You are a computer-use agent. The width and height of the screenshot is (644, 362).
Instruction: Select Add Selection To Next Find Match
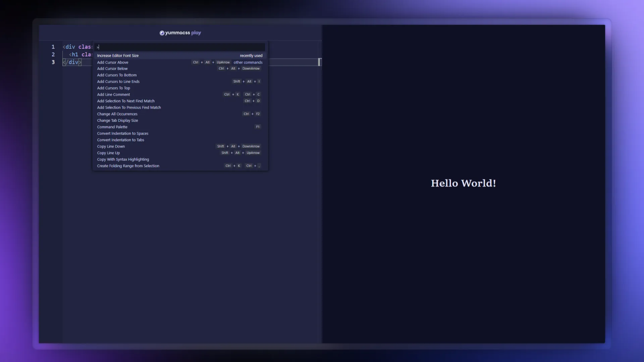point(180,101)
